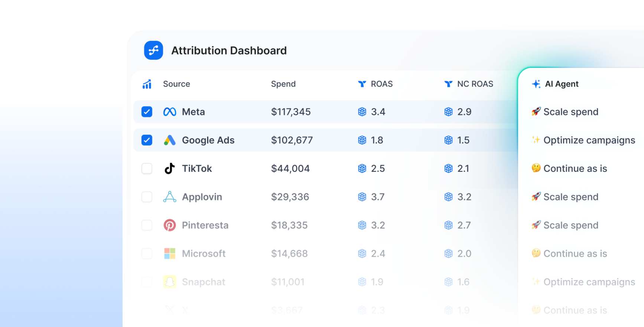Click the Meta logo icon
The image size is (644, 327).
coord(170,112)
